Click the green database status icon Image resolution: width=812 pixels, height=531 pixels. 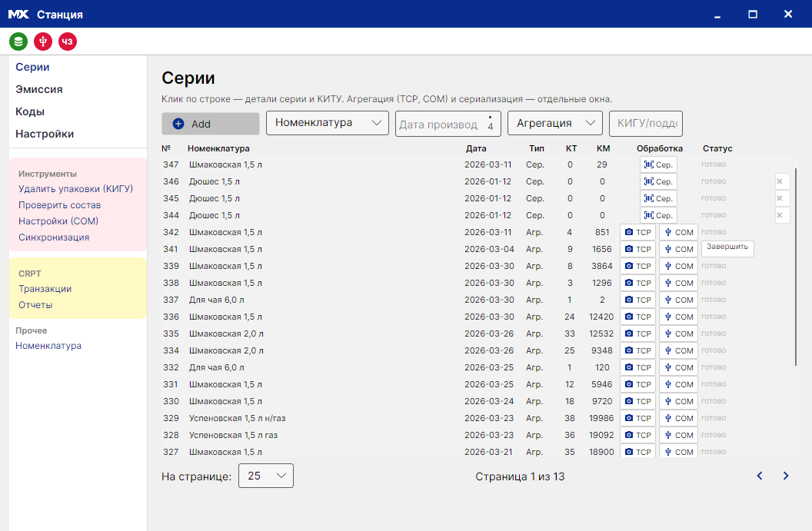point(18,41)
